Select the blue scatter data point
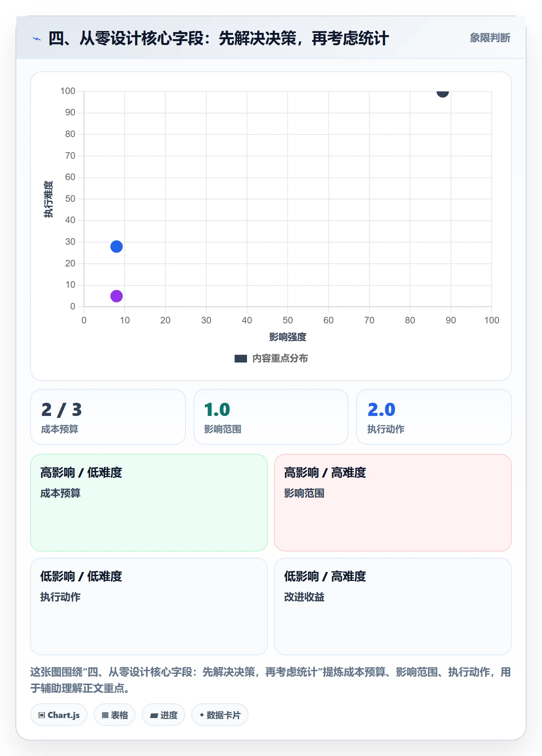542x756 pixels. click(117, 247)
